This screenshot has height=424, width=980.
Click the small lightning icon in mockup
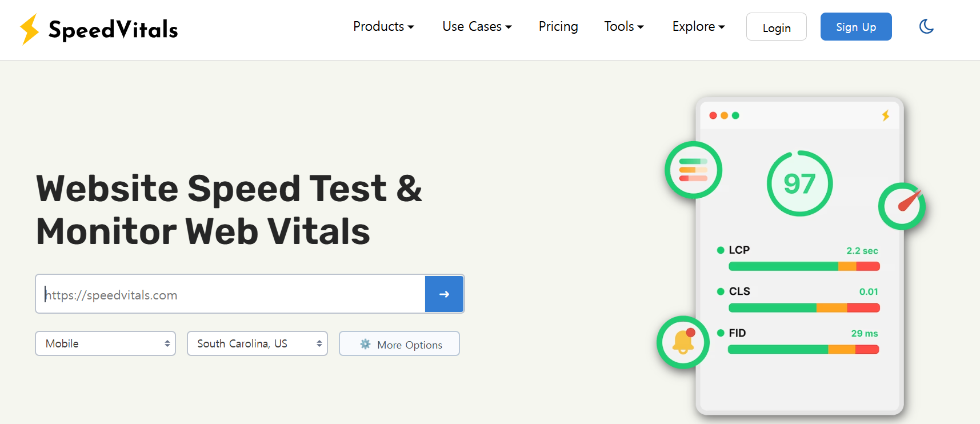coord(885,115)
